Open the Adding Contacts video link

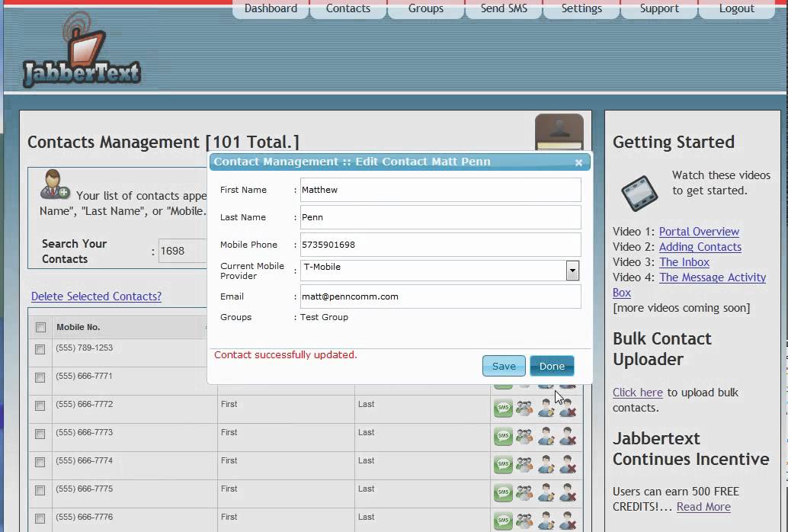[x=700, y=247]
